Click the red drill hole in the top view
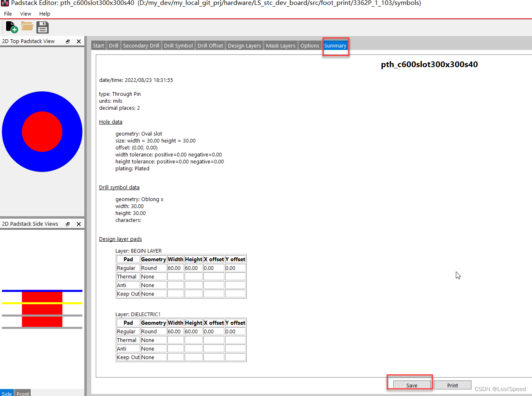Image resolution: width=532 pixels, height=396 pixels. [x=42, y=131]
